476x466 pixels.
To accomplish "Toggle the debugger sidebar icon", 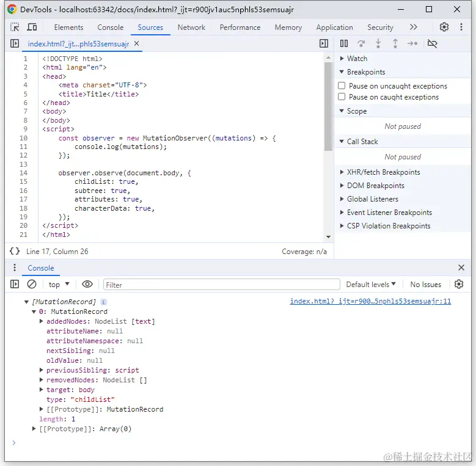I will [324, 44].
